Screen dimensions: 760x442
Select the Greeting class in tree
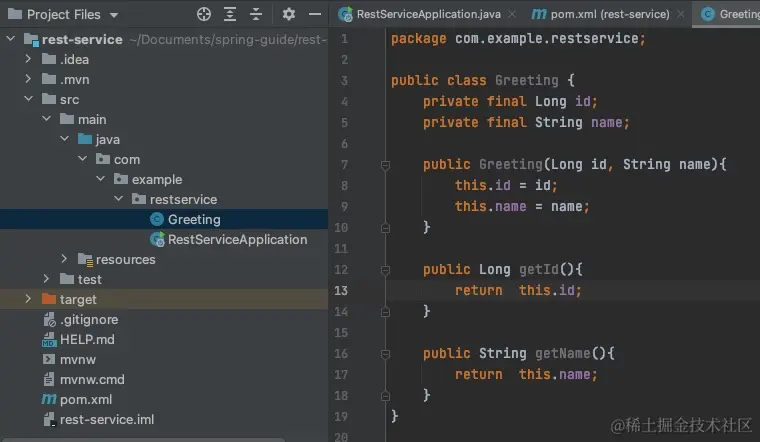194,220
